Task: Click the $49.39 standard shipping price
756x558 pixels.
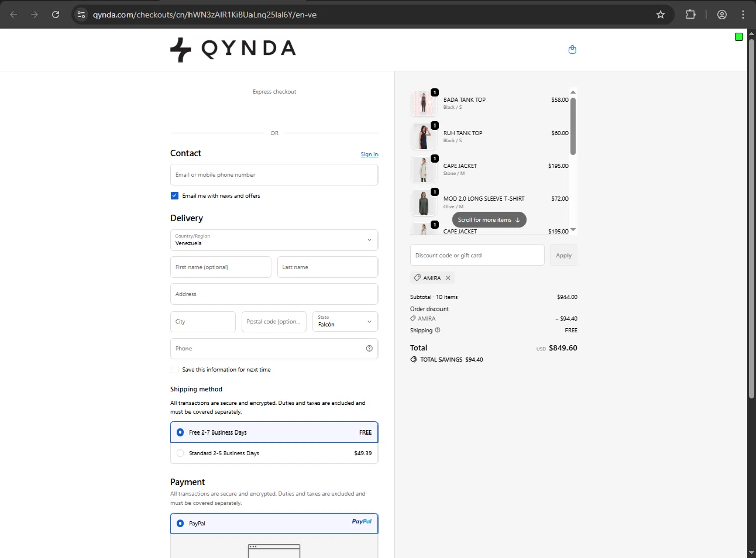Action: point(363,453)
